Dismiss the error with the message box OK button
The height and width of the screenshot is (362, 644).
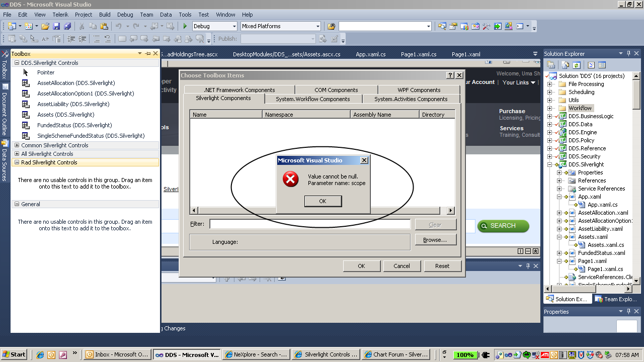(x=323, y=201)
